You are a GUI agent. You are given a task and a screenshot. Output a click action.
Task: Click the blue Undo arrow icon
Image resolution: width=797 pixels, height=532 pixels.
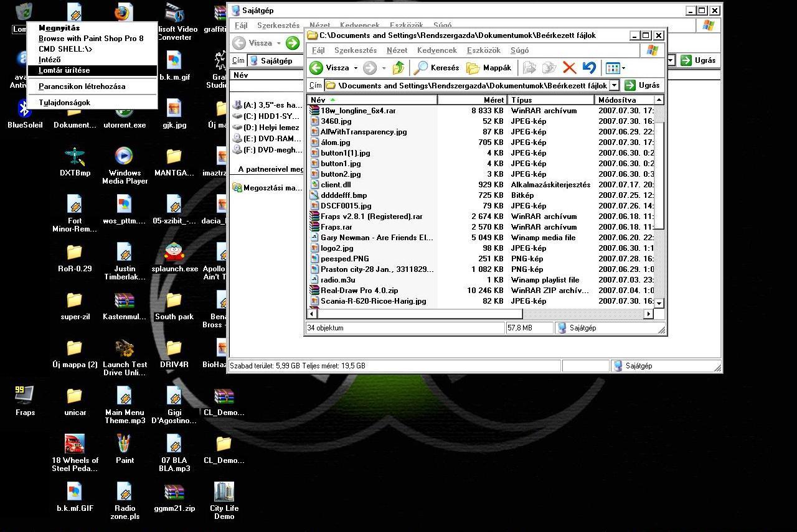click(589, 68)
